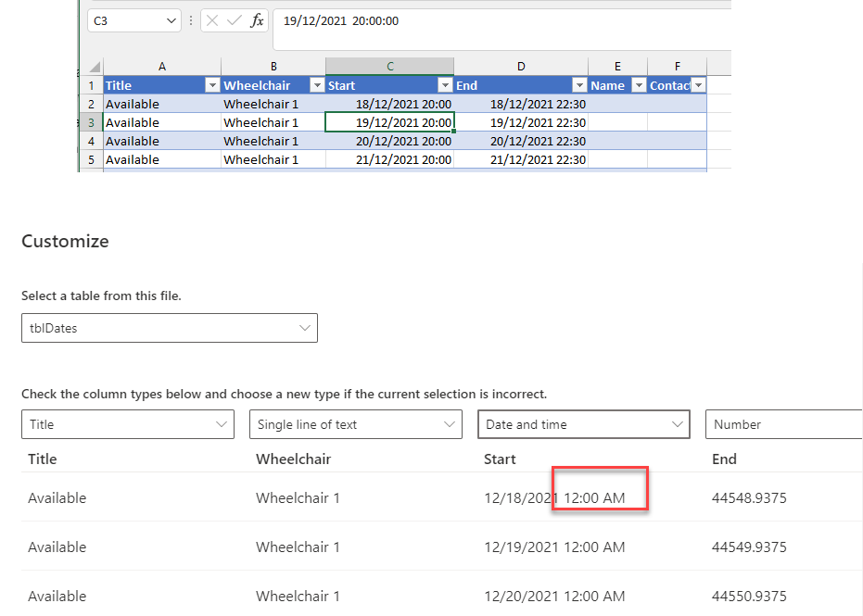Click preview End value 44549.9375
This screenshot has width=863, height=616.
(749, 547)
